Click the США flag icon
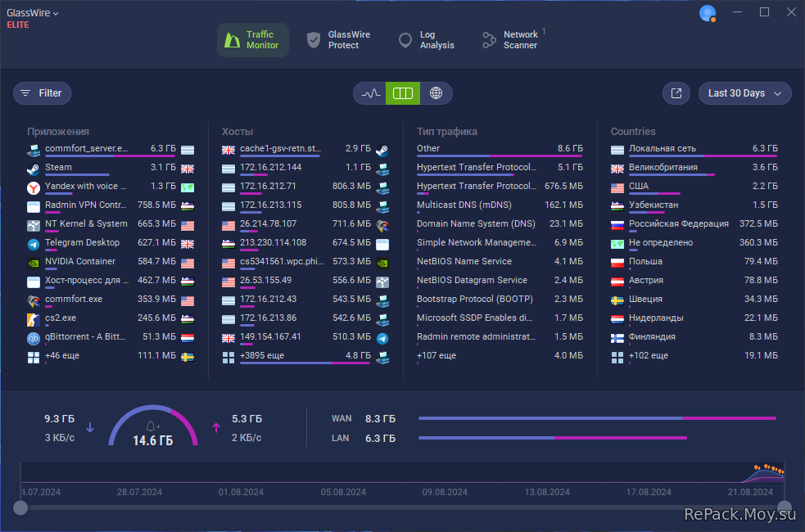The image size is (805, 532). pos(617,188)
